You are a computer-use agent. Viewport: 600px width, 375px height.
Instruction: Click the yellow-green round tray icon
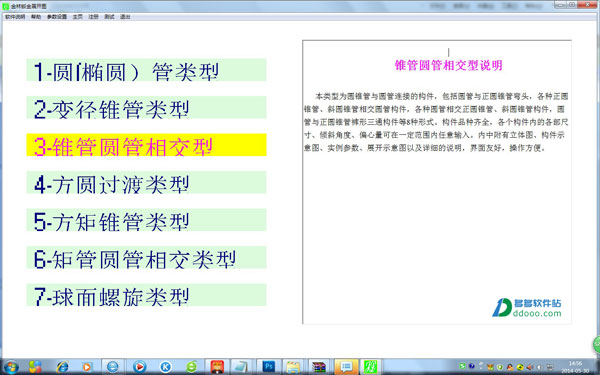(x=520, y=367)
